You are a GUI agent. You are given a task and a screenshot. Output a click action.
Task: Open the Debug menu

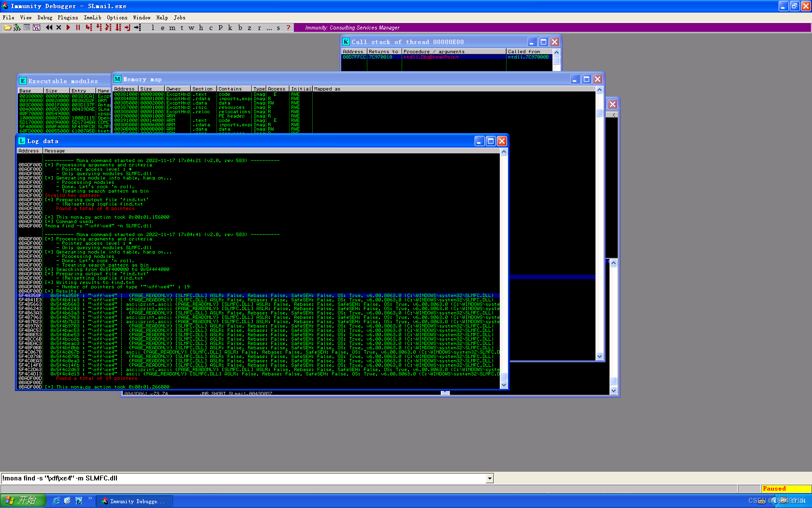(x=44, y=17)
